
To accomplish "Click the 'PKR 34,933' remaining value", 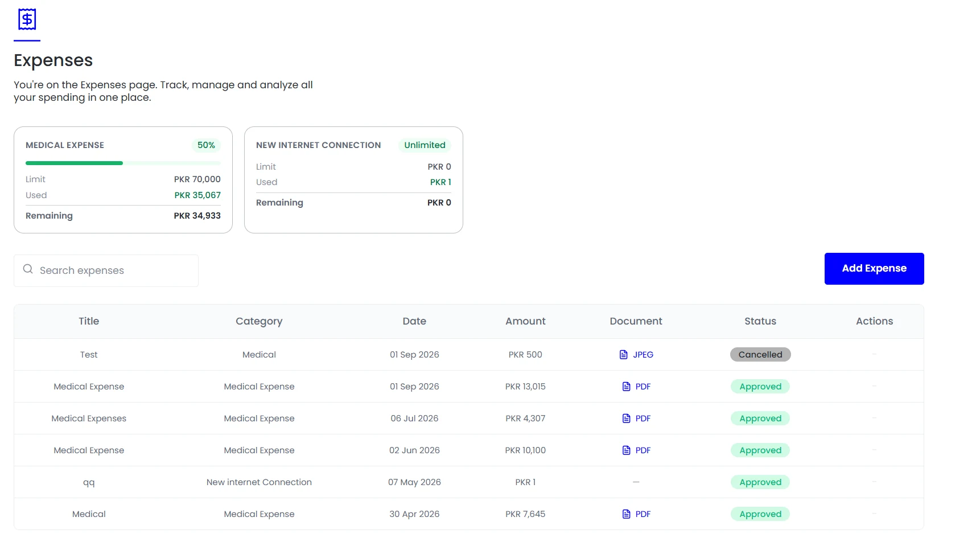I will (197, 216).
